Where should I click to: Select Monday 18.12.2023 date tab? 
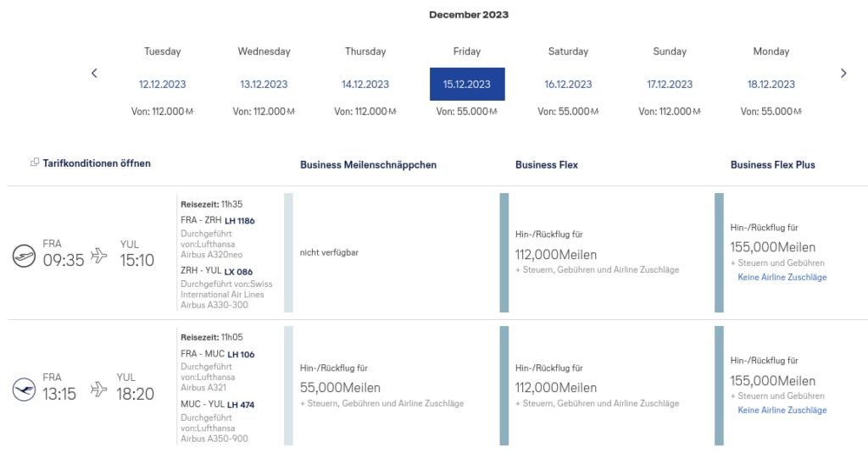point(771,84)
